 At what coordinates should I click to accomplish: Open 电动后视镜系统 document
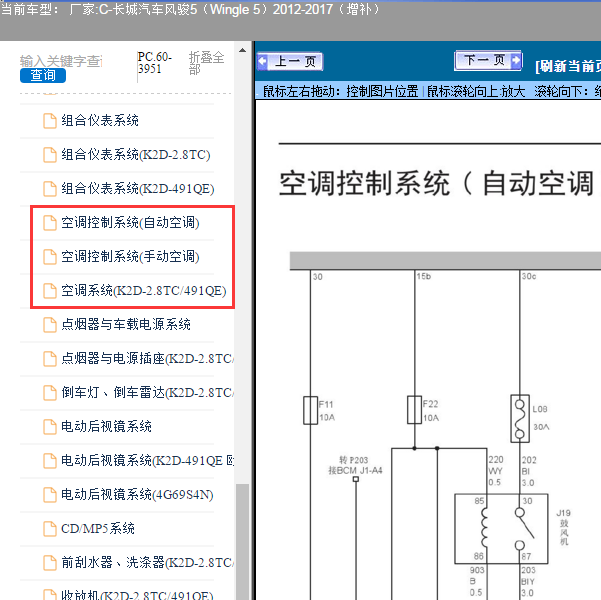point(106,426)
